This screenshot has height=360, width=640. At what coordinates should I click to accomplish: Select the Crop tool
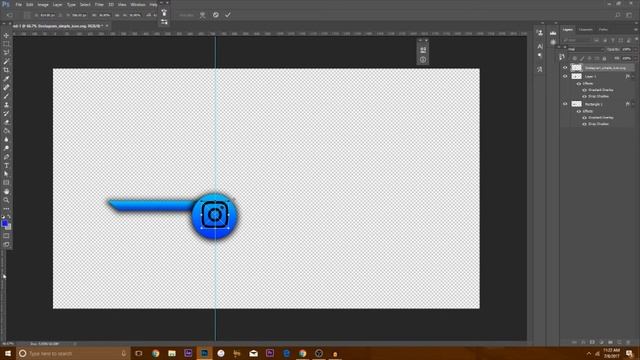coord(6,70)
